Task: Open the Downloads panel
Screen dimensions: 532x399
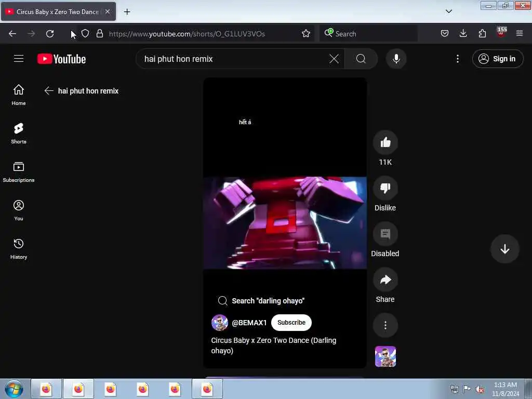Action: pyautogui.click(x=463, y=34)
